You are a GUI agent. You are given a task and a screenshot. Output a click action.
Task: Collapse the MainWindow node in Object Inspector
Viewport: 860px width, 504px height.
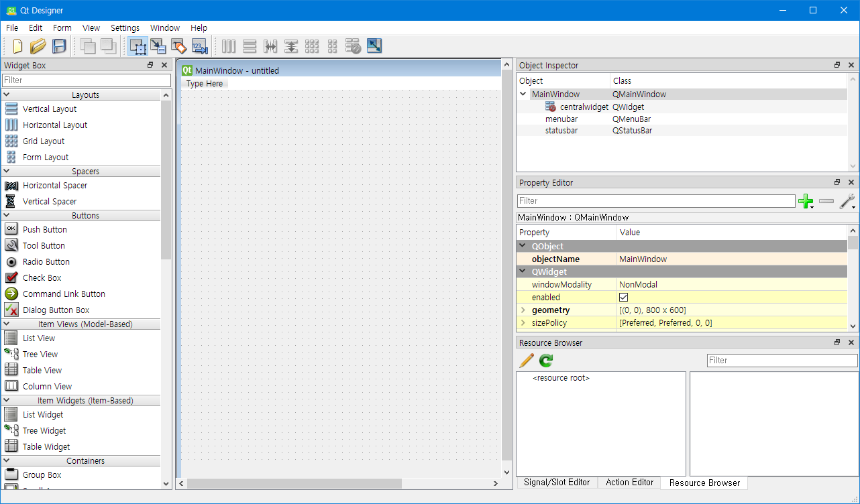[x=523, y=94]
